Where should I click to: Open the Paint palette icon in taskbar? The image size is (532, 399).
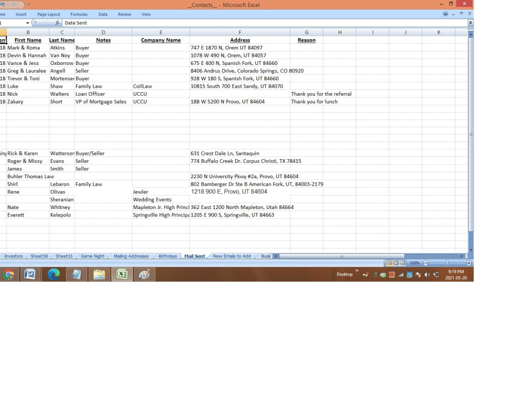click(x=145, y=274)
